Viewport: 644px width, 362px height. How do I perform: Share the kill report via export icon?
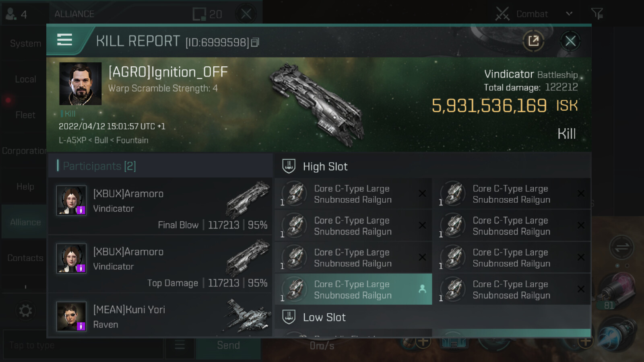click(533, 41)
